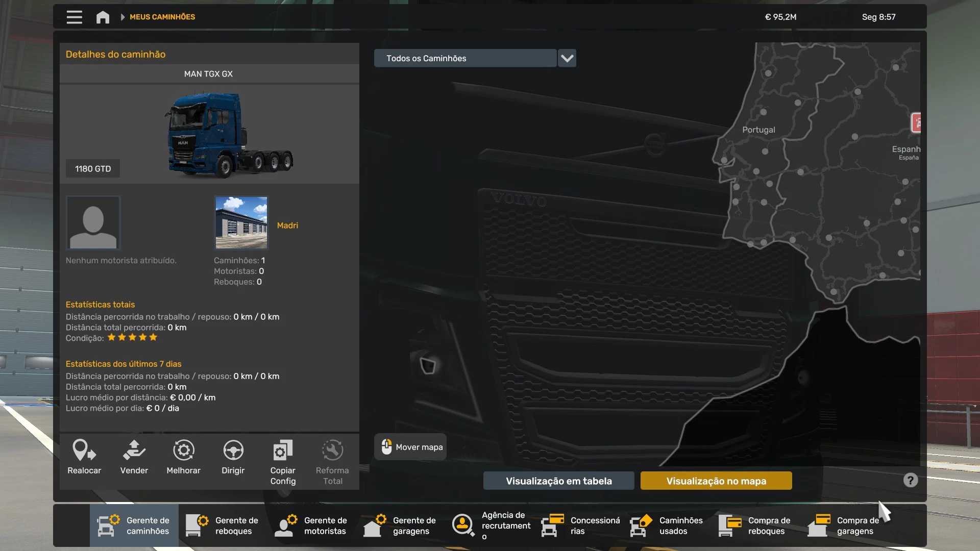980x551 pixels.
Task: Switch to Visualização no mapa
Action: (x=716, y=481)
